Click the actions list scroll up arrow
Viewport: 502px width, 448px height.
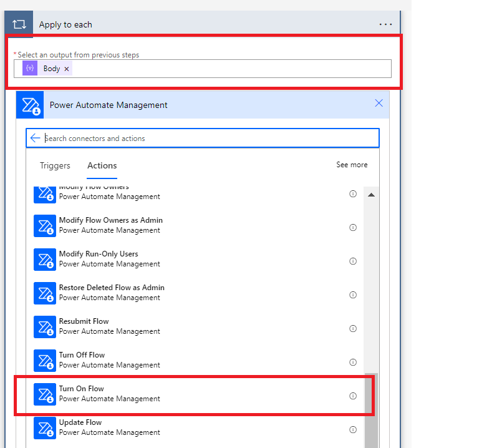coord(371,195)
